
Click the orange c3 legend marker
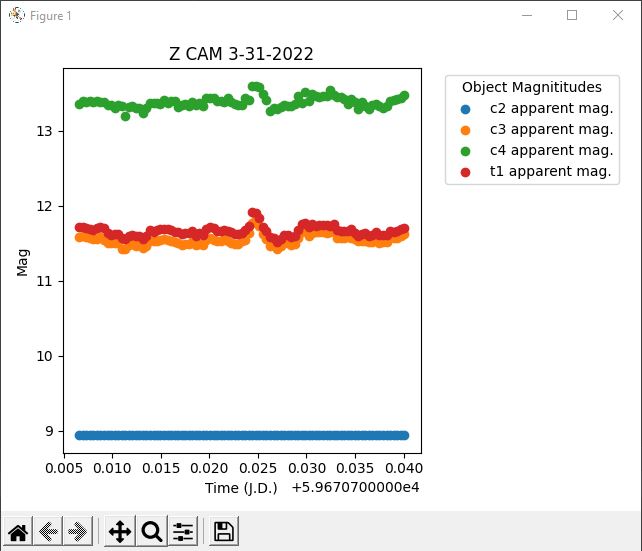[x=465, y=130]
